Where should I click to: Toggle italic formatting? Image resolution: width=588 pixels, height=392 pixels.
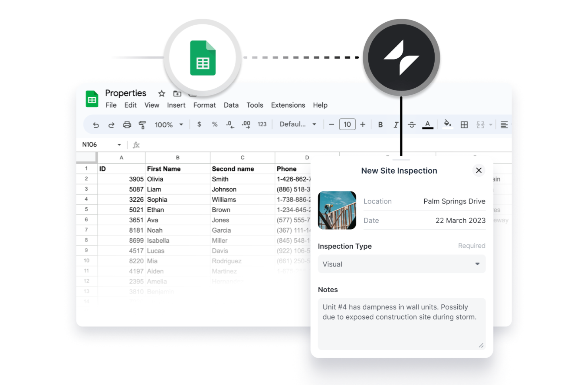(396, 124)
